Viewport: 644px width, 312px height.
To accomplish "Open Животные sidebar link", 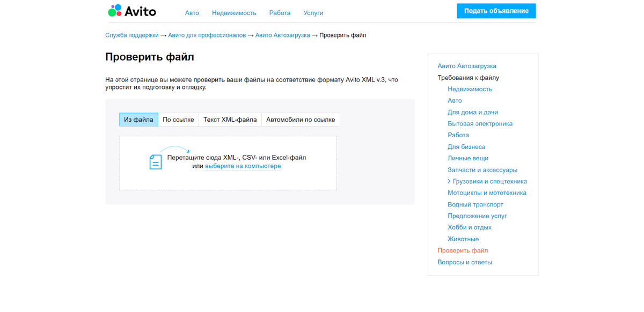I will click(463, 239).
